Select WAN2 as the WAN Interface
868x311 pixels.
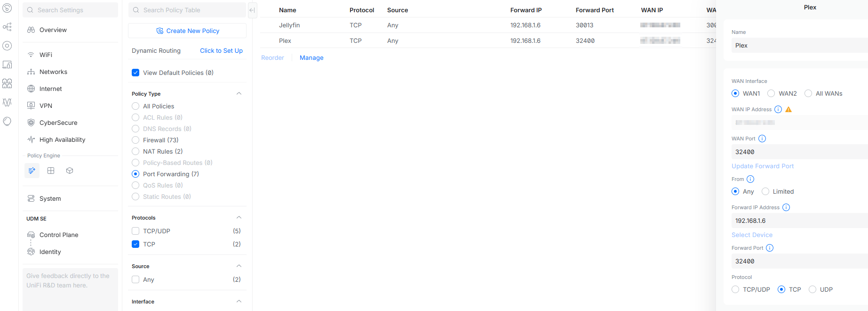click(771, 93)
